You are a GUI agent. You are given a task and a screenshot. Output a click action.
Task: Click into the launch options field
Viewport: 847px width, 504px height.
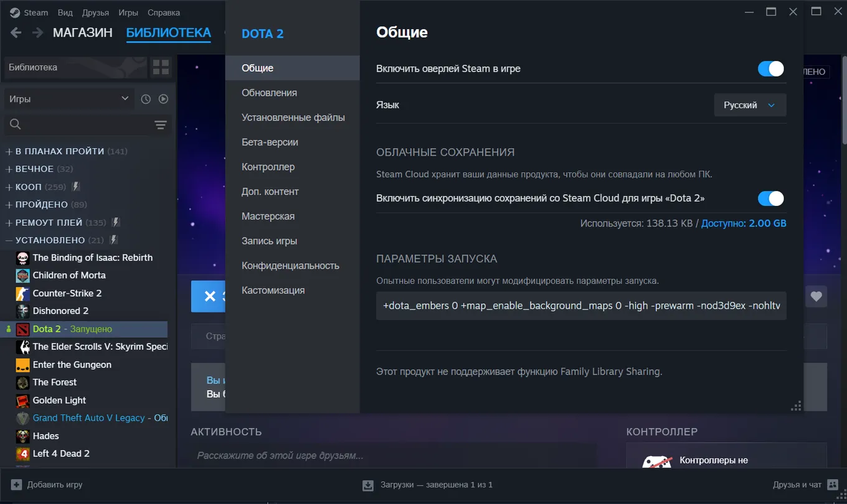581,306
